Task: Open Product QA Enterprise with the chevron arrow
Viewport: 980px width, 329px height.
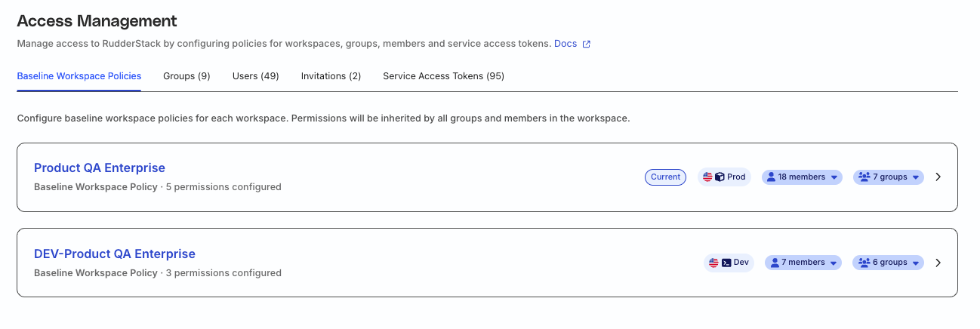Action: pos(938,177)
